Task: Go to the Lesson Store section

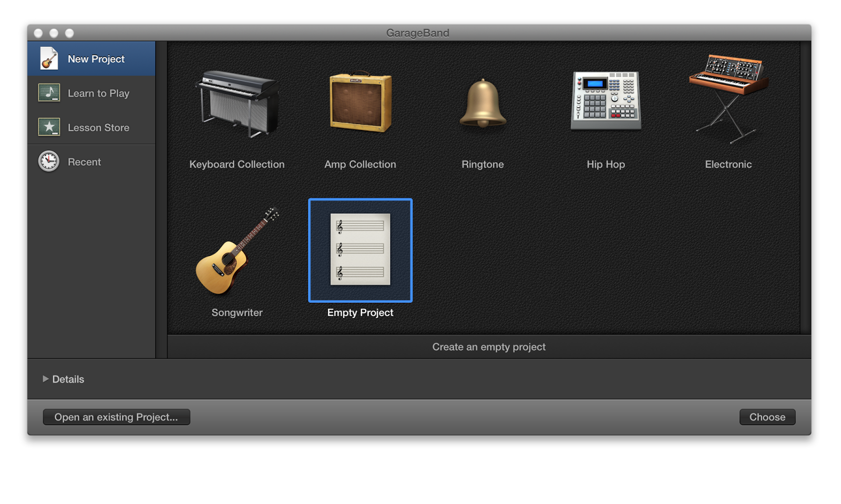Action: click(x=91, y=127)
